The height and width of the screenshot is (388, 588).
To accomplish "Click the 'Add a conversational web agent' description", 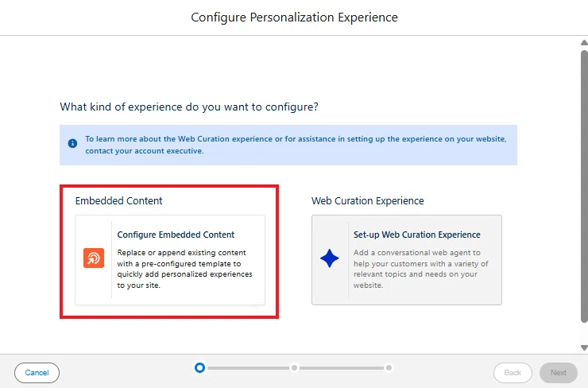I will point(421,269).
